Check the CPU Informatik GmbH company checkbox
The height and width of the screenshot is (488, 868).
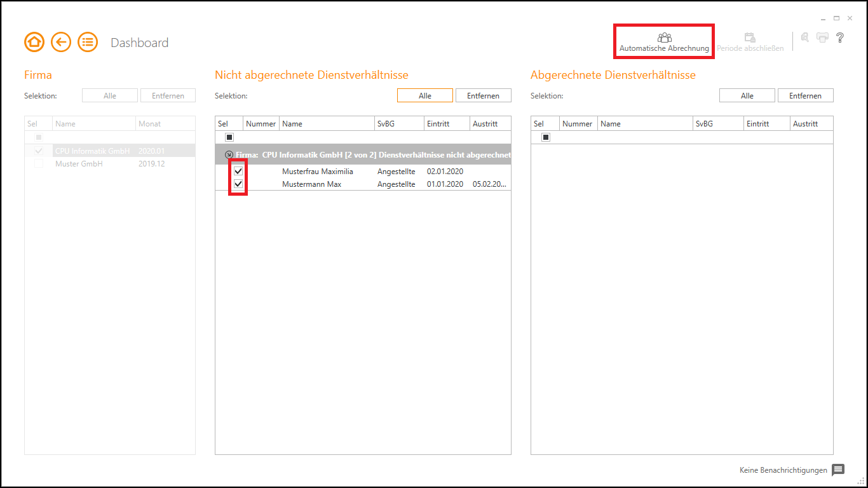(39, 151)
